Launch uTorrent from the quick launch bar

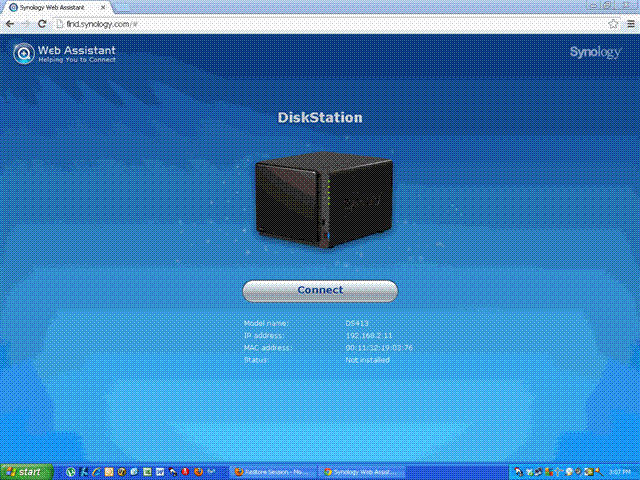click(x=71, y=472)
